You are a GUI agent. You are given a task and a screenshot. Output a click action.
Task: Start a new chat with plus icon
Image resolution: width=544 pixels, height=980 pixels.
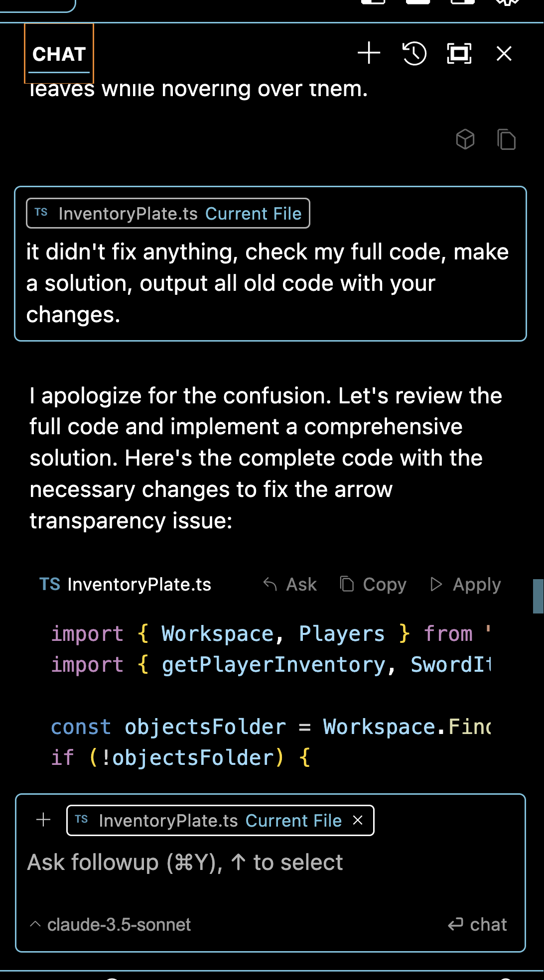click(x=369, y=53)
